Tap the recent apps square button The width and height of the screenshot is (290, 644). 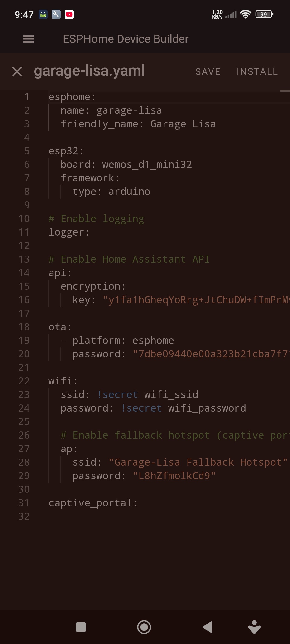pyautogui.click(x=81, y=627)
